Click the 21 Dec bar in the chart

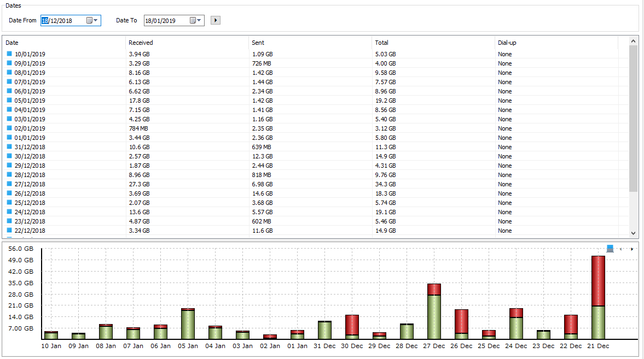point(598,297)
